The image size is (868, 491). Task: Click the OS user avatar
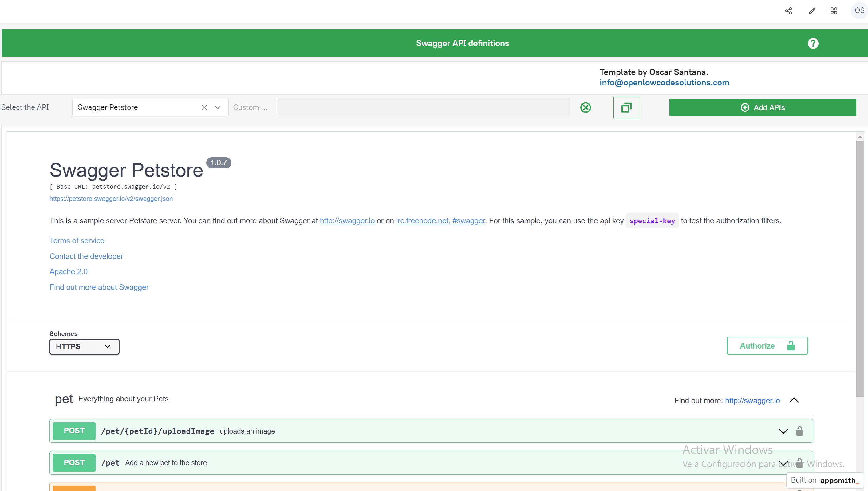point(859,10)
